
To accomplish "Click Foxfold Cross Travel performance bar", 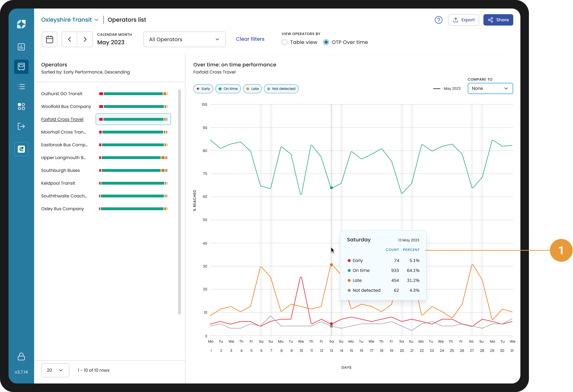I will (x=133, y=119).
